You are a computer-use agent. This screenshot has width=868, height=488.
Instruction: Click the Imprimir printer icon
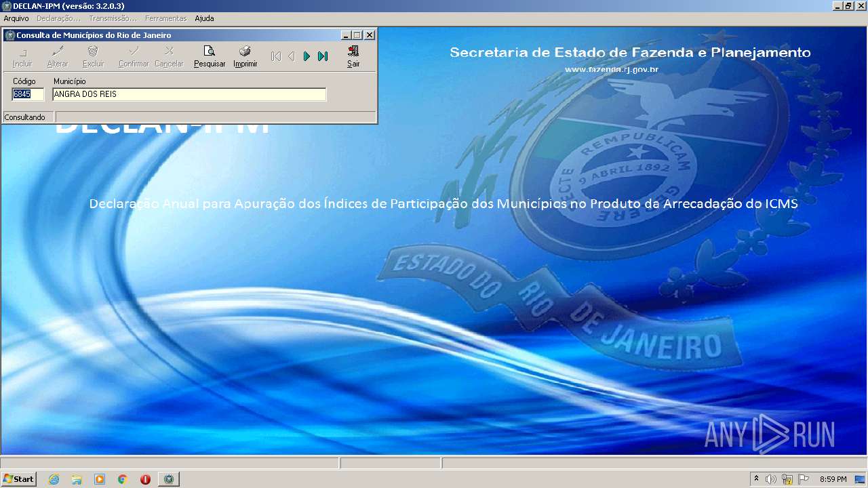click(x=245, y=57)
